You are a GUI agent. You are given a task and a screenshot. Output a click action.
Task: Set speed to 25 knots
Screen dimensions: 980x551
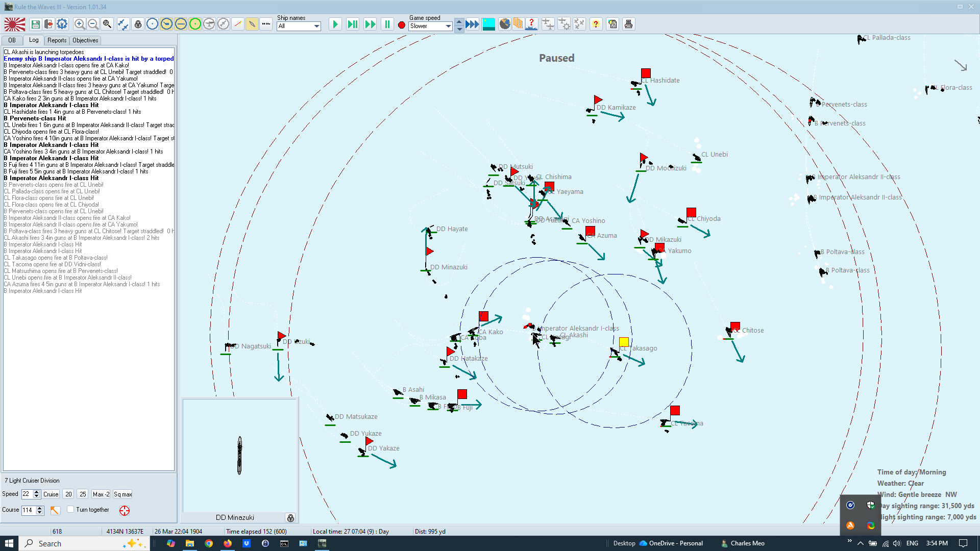(x=83, y=494)
